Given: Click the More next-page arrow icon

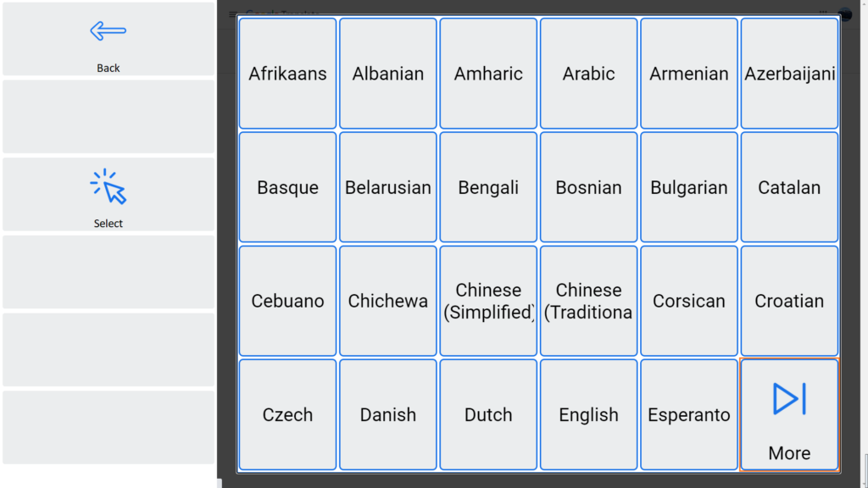Looking at the screenshot, I should coord(789,399).
